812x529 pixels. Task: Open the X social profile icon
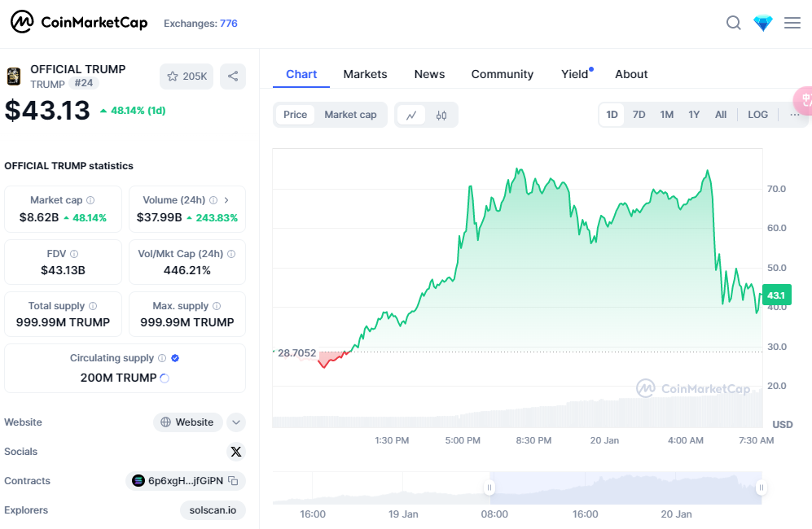pyautogui.click(x=235, y=452)
